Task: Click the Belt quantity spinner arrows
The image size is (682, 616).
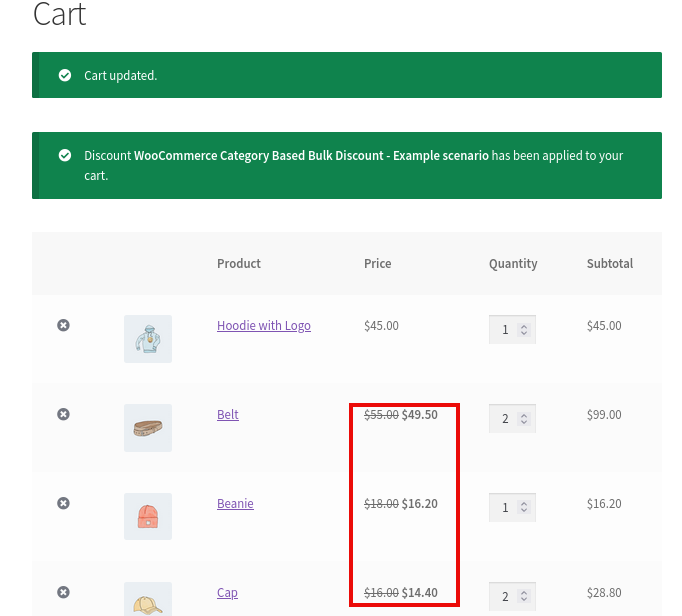Action: pyautogui.click(x=524, y=419)
